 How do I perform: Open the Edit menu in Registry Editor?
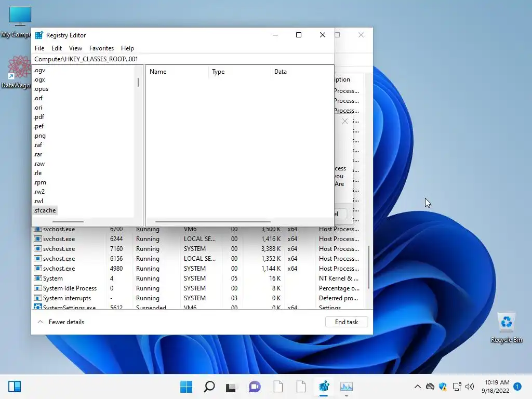[56, 48]
